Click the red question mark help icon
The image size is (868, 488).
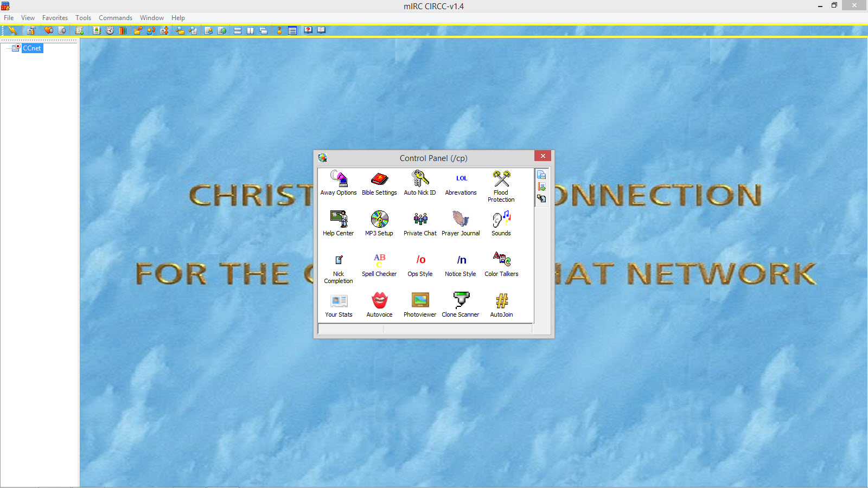(308, 30)
